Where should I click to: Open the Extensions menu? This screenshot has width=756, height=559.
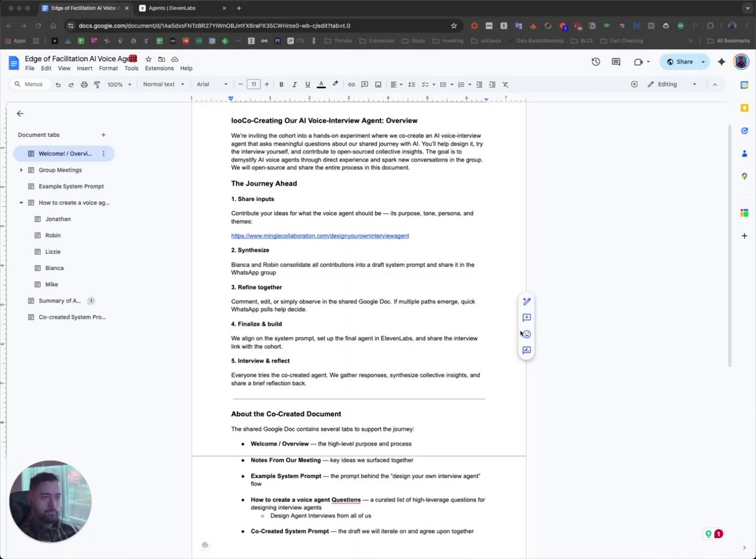[159, 68]
